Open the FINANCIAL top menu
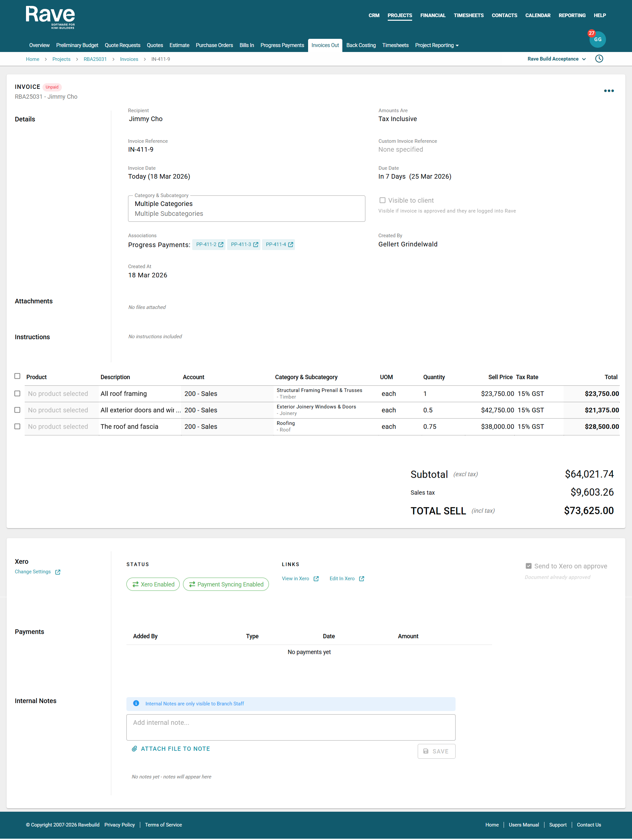This screenshot has width=632, height=840. (432, 15)
